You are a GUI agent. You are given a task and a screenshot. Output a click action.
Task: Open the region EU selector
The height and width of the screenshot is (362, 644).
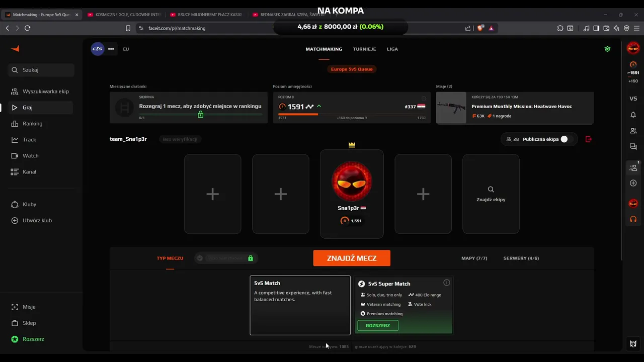click(126, 49)
